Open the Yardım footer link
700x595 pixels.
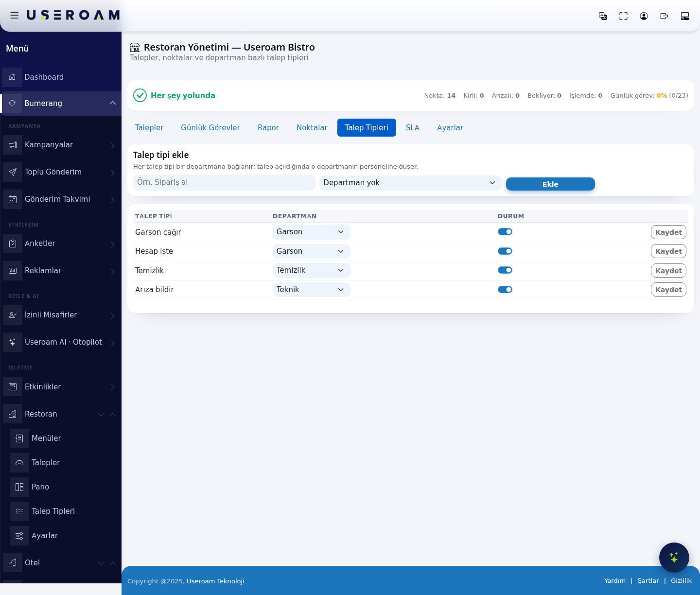[615, 581]
